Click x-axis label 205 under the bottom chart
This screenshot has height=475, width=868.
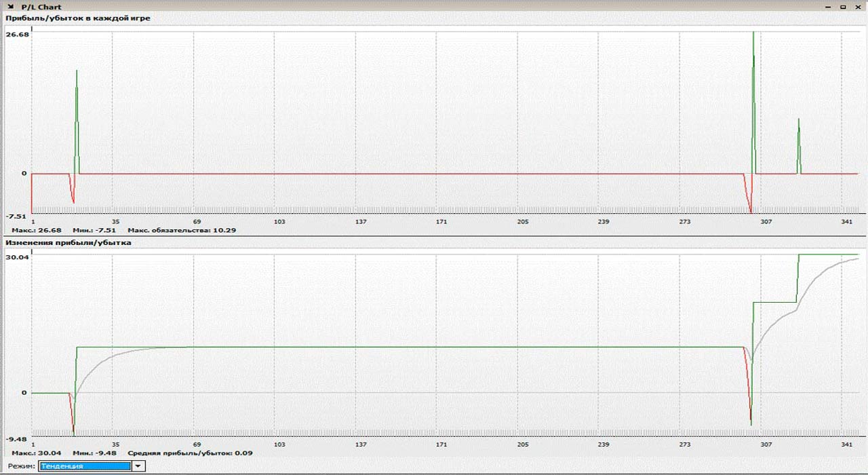tap(522, 444)
